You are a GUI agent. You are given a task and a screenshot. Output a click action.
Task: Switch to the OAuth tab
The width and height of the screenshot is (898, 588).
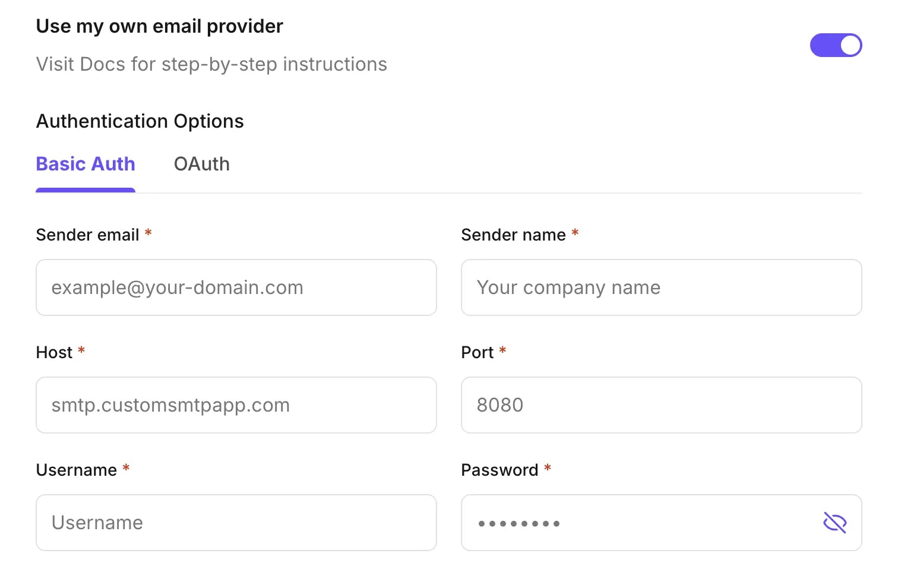[x=201, y=165]
